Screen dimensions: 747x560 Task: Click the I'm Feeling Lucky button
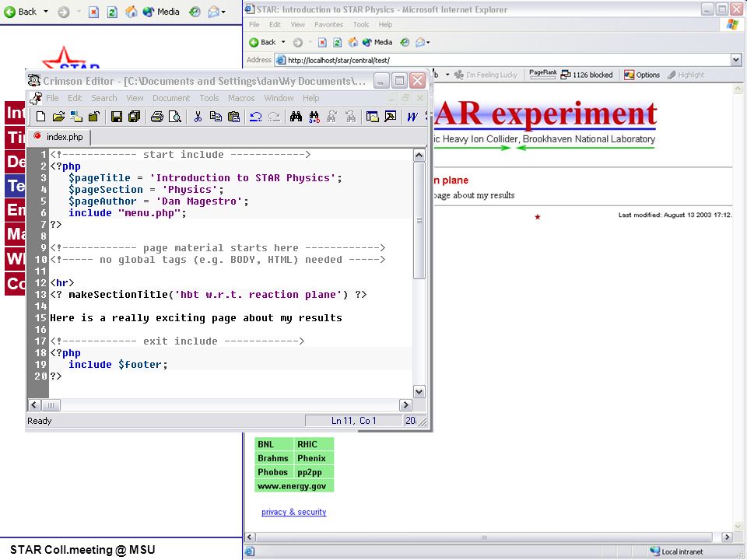click(486, 75)
